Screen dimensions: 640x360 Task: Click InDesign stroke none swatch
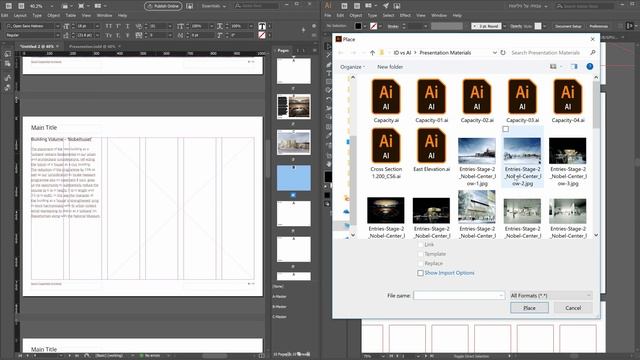(262, 36)
